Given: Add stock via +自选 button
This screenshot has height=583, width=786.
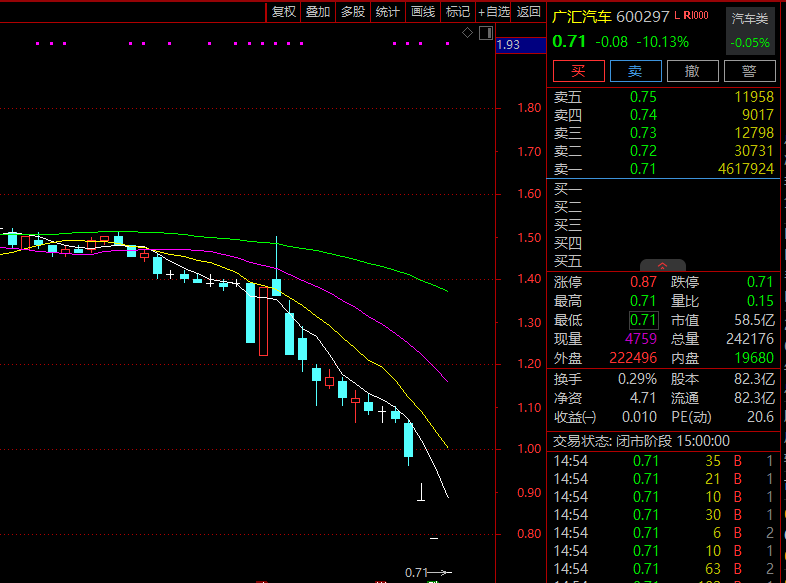Looking at the screenshot, I should point(494,12).
